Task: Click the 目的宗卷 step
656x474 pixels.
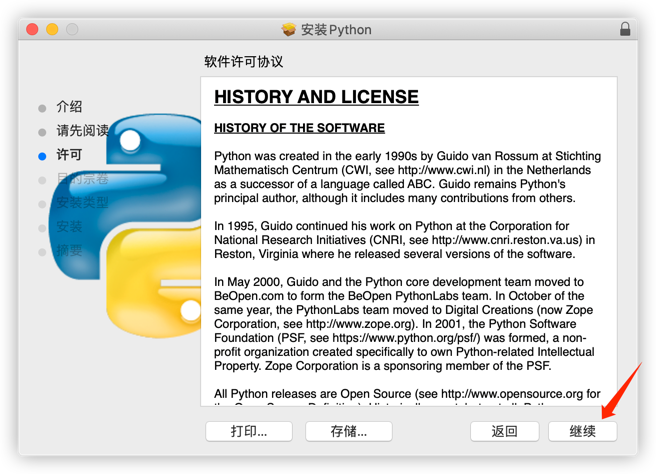Action: [82, 179]
